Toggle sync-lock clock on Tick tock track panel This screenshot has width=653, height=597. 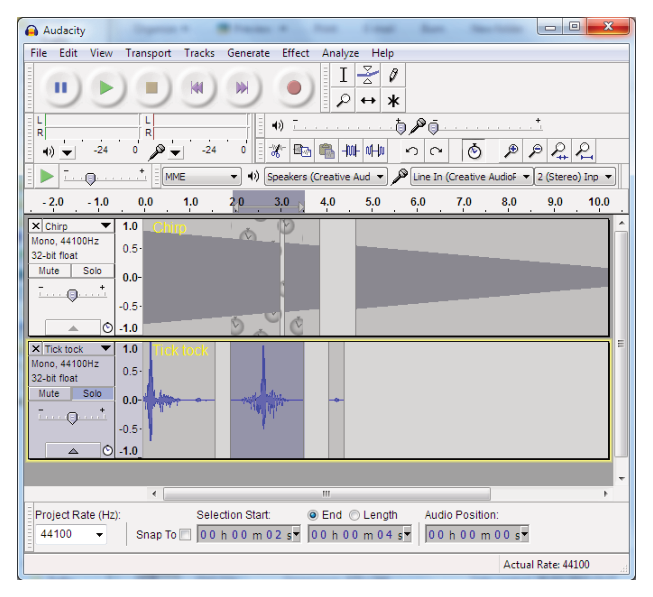point(107,450)
